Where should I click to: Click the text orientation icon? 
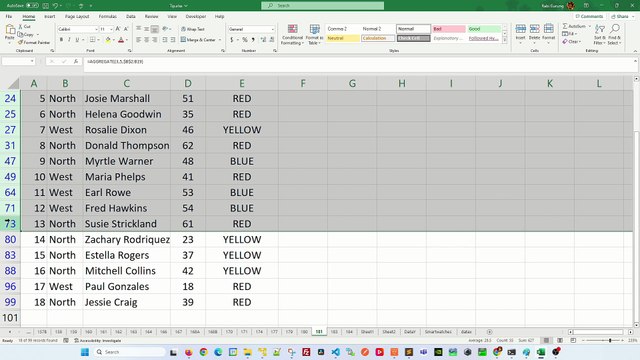165,29
